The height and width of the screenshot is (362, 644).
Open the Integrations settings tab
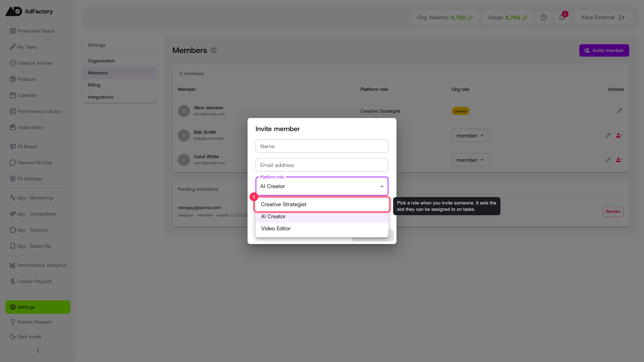pyautogui.click(x=119, y=97)
